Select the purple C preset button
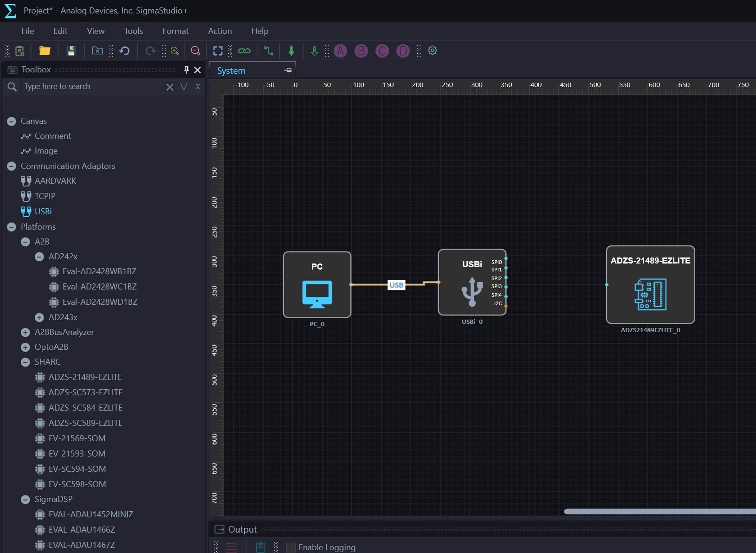 [382, 51]
